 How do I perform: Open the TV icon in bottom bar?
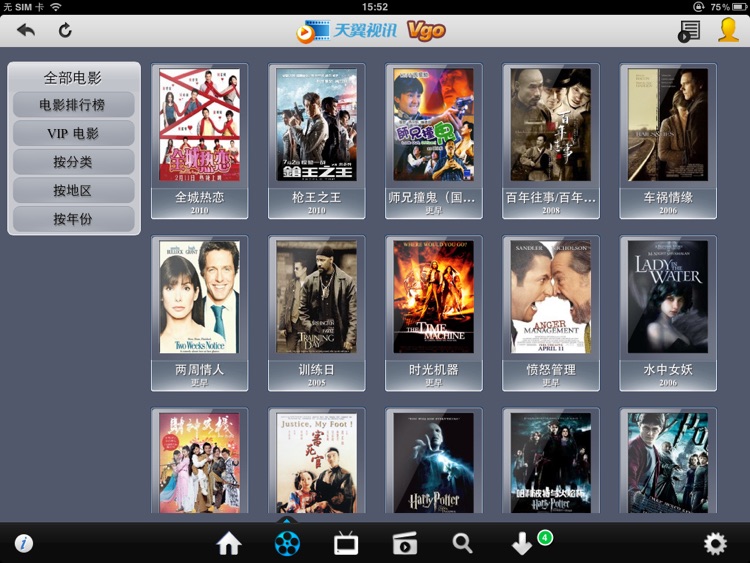coord(346,543)
